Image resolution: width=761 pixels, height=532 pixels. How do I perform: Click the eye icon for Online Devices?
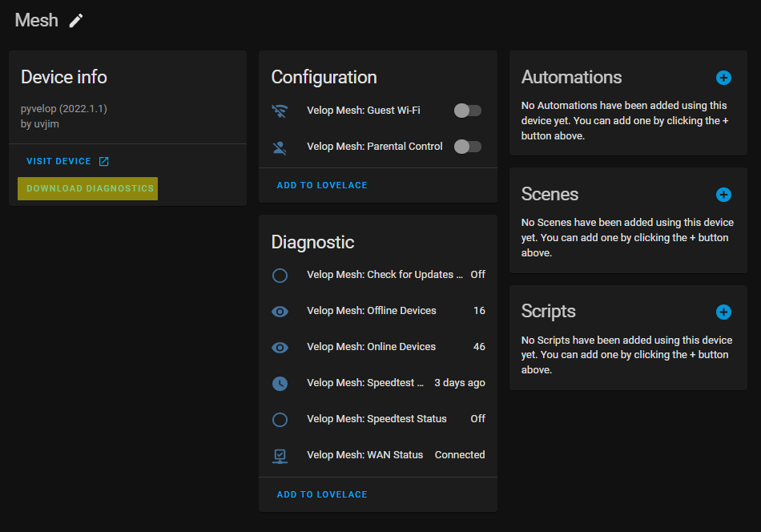pos(280,347)
